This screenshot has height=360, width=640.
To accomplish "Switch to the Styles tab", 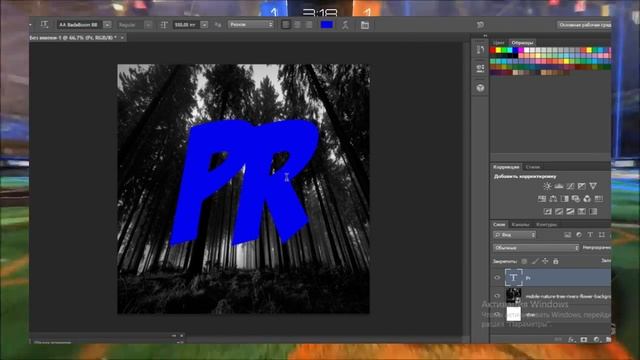I will pos(533,167).
